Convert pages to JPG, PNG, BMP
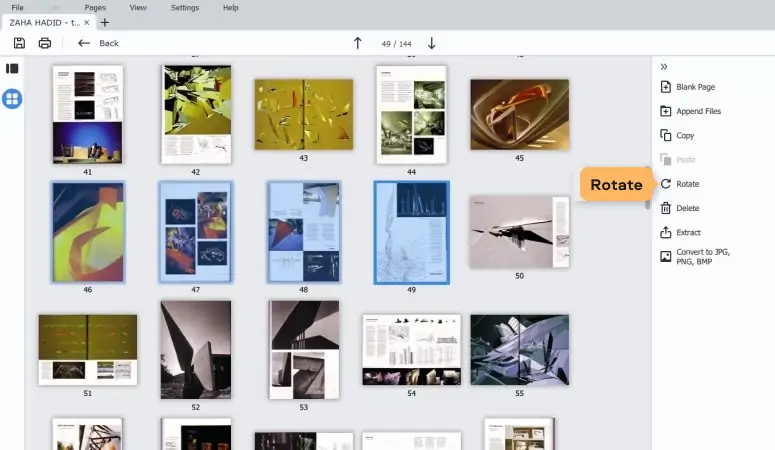The width and height of the screenshot is (775, 450). [695, 257]
